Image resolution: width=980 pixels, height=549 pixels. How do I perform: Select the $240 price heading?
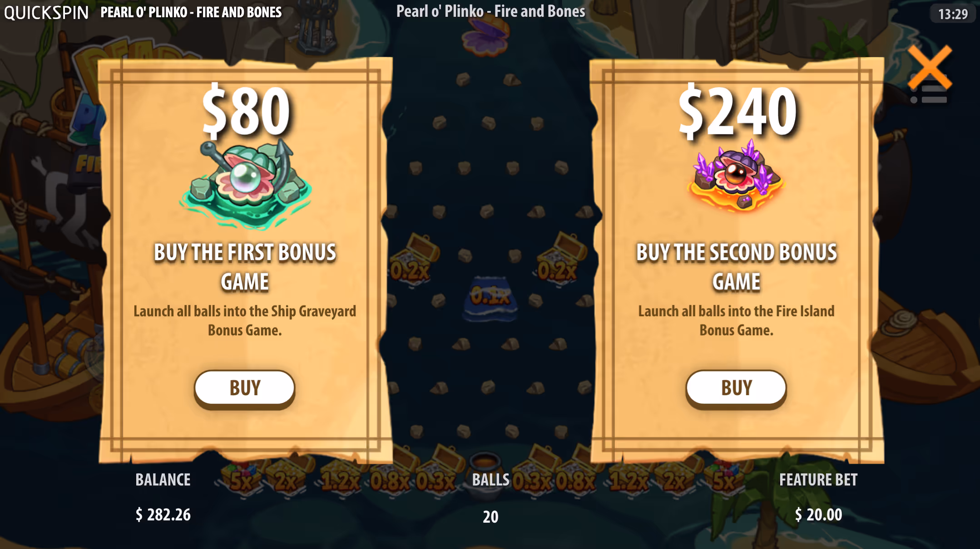coord(737,111)
